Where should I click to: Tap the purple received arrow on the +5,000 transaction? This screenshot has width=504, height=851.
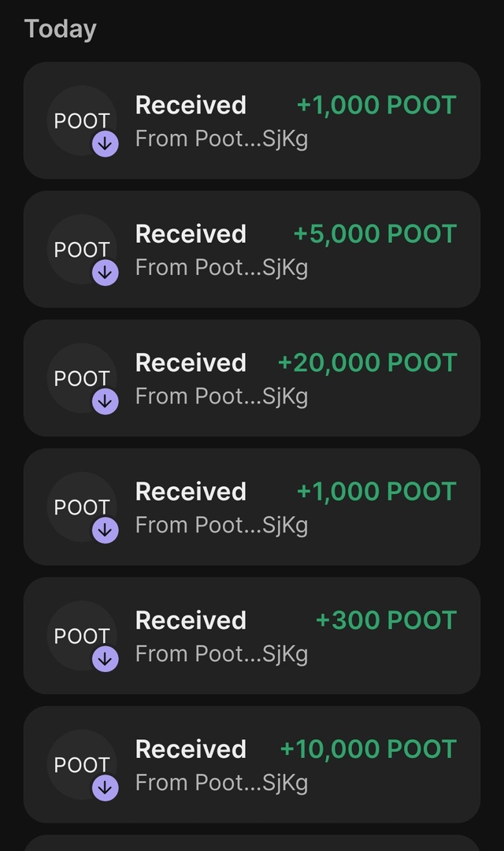tap(106, 273)
